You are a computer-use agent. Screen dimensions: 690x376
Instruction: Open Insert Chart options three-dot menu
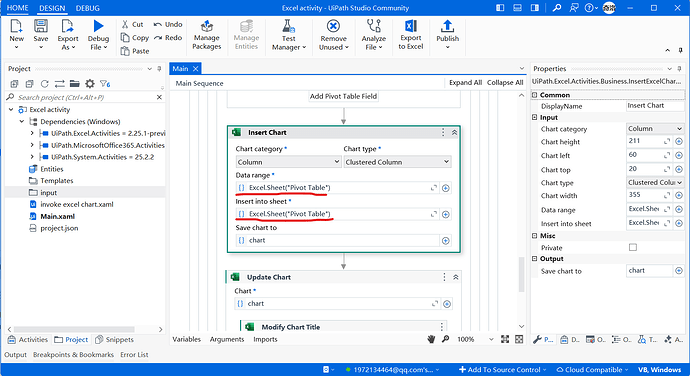[x=443, y=133]
